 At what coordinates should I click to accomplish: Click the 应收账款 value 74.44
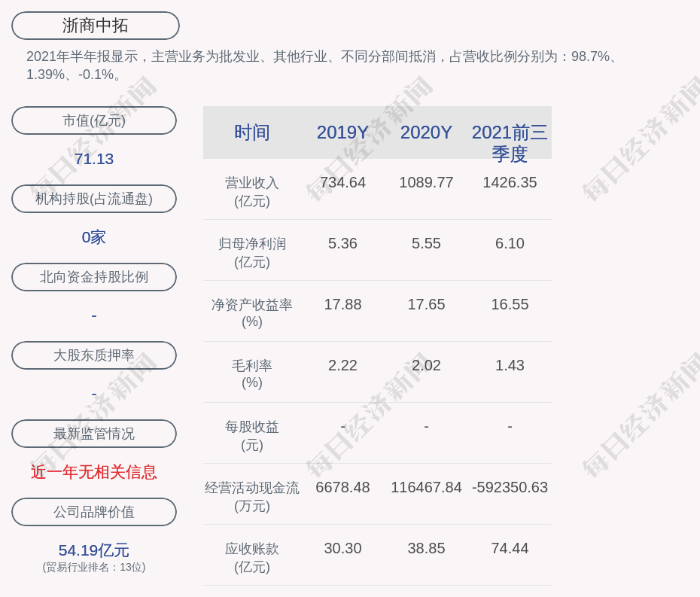click(x=510, y=548)
